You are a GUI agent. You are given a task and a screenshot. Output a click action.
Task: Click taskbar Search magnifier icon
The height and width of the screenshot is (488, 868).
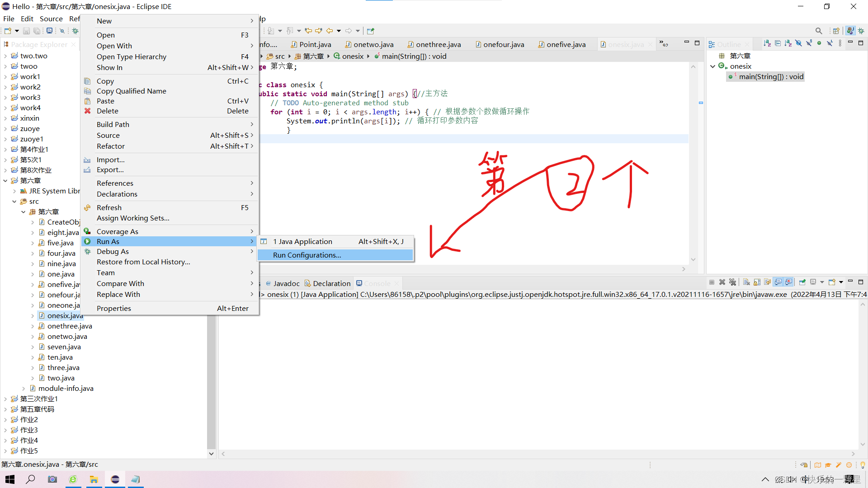coord(31,479)
